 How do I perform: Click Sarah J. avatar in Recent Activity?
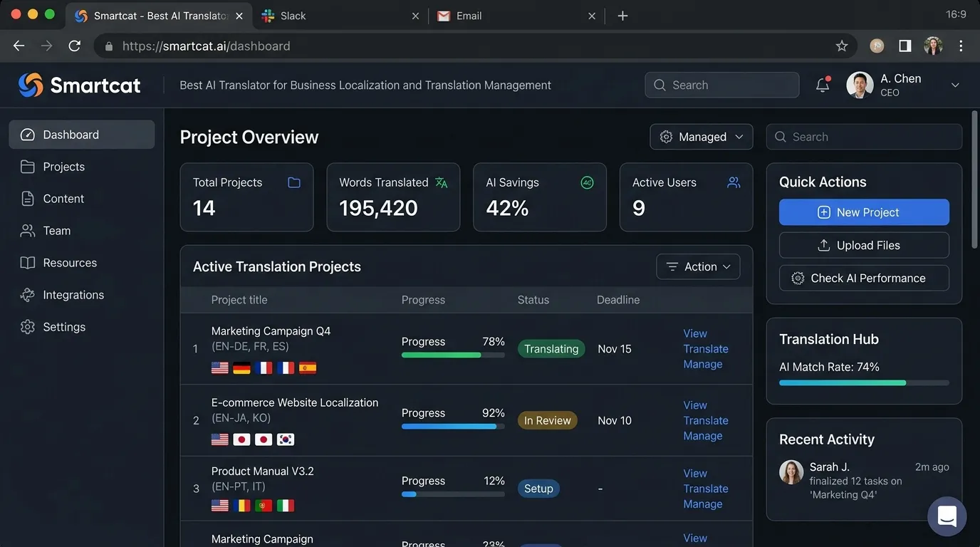tap(791, 472)
